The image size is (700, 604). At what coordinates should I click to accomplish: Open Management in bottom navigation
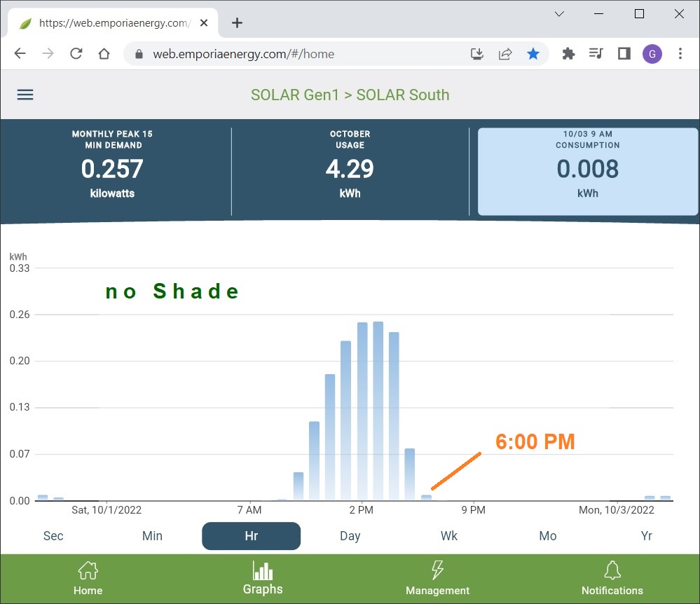pos(437,578)
